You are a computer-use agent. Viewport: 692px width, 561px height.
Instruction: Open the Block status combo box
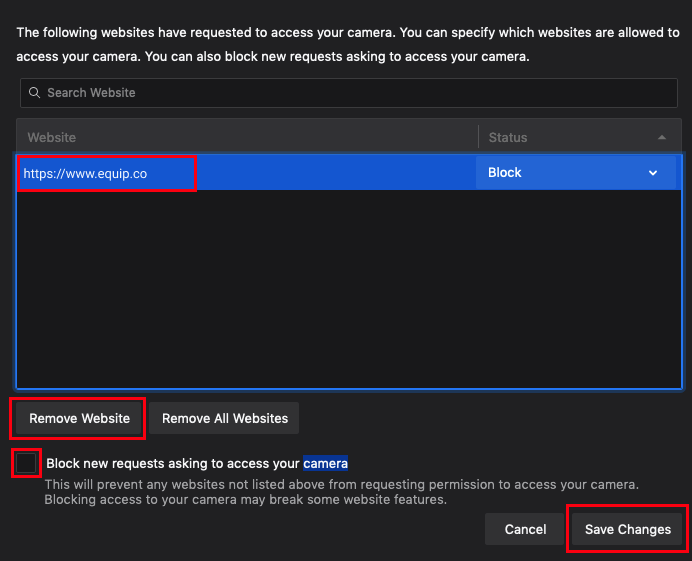tap(575, 173)
